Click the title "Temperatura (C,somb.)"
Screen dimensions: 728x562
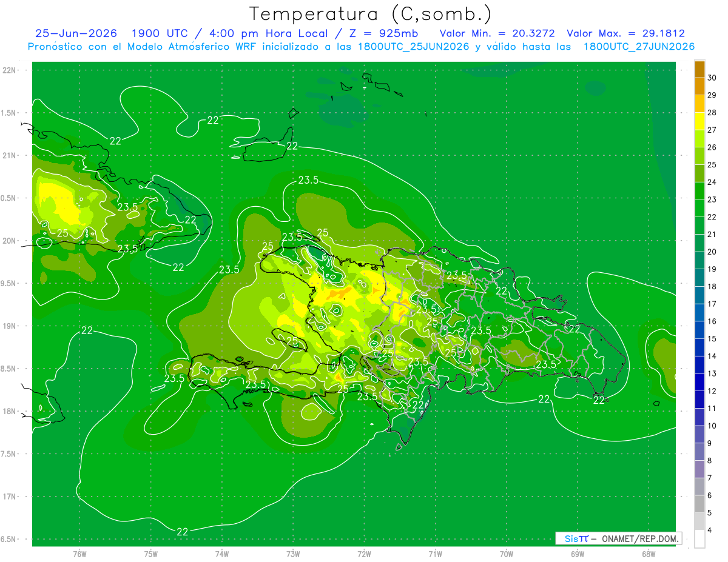[371, 15]
